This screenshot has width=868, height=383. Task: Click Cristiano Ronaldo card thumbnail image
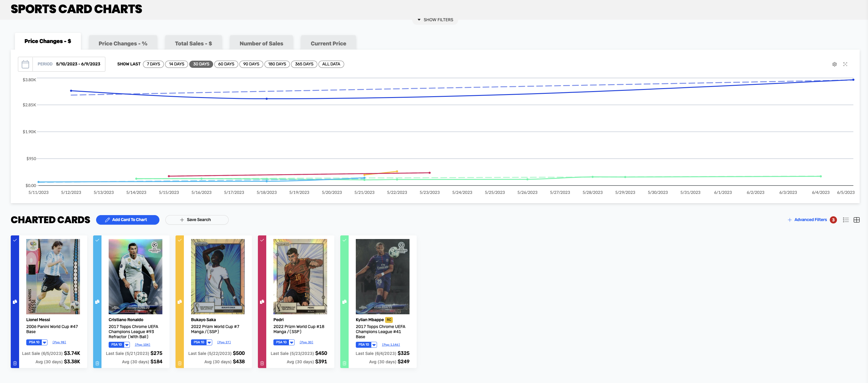click(x=136, y=277)
